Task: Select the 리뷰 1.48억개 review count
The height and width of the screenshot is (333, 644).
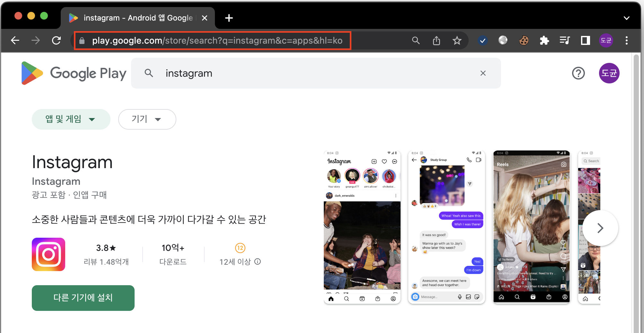Action: [x=106, y=262]
